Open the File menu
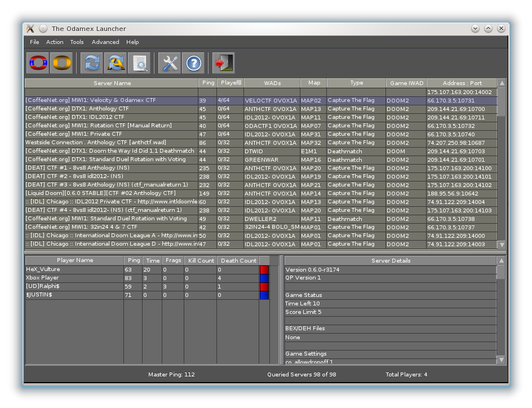The width and height of the screenshot is (532, 408). coord(34,42)
